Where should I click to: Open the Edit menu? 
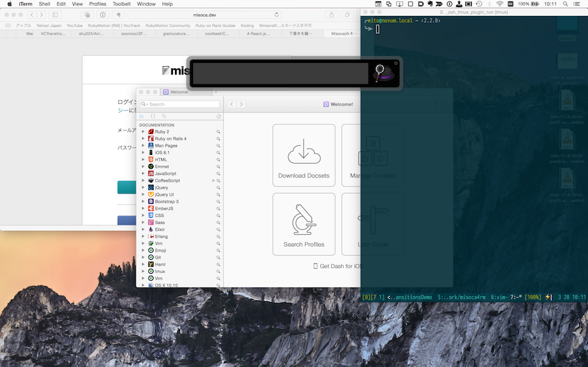coord(61,3)
